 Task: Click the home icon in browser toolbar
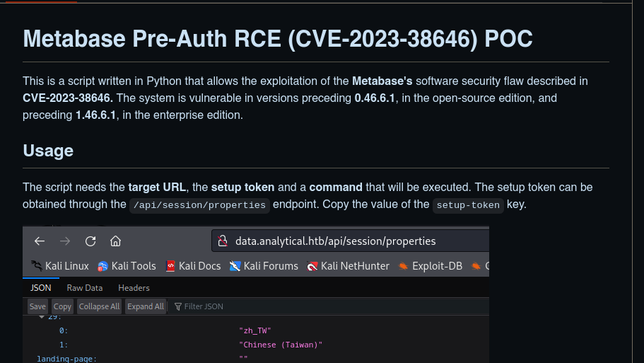[x=115, y=241]
